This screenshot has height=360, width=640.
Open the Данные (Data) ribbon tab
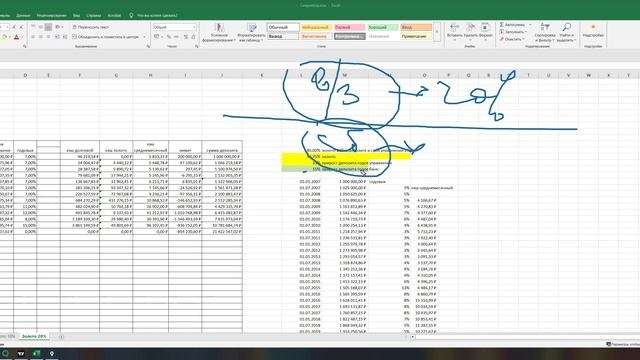coord(23,16)
